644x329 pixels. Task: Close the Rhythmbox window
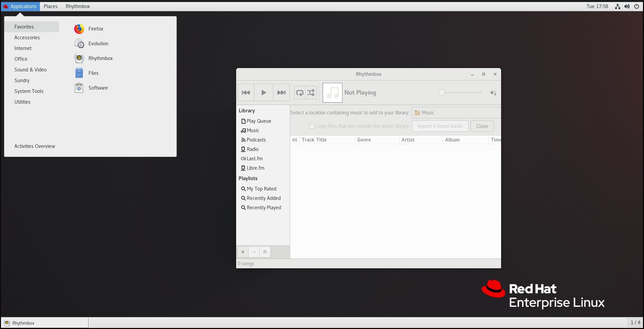tap(495, 74)
